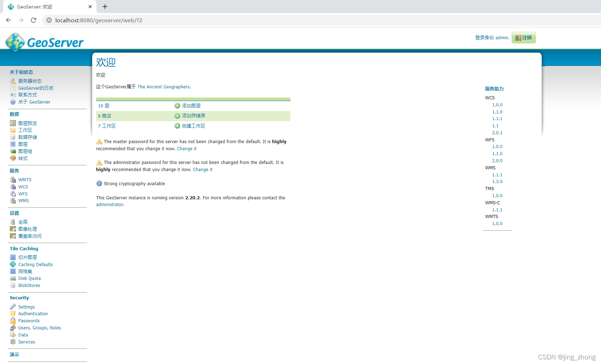This screenshot has width=601, height=364.
Task: Click the 演示 demos section heading
Action: coord(14,354)
